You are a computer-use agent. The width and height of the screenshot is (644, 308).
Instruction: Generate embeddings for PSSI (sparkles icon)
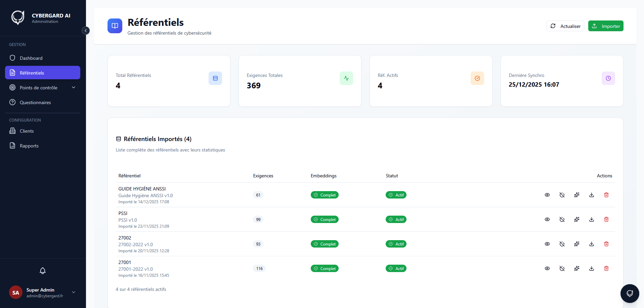coord(577,219)
